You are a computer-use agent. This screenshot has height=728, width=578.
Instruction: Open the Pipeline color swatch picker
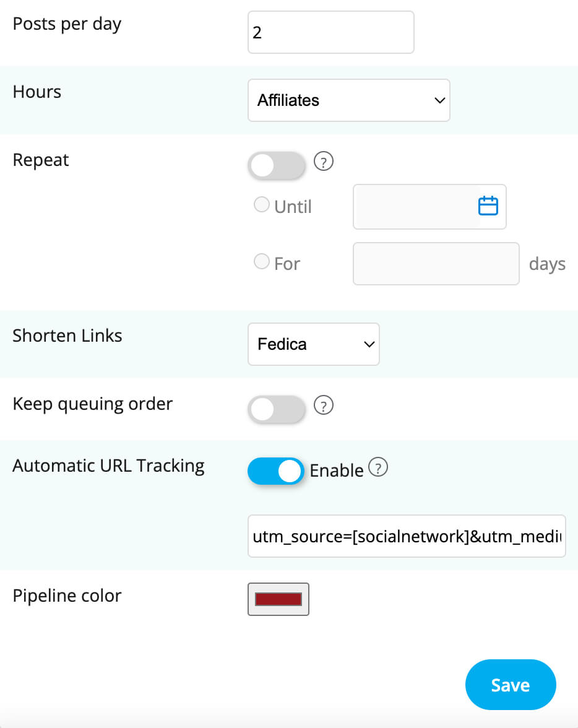coord(278,599)
